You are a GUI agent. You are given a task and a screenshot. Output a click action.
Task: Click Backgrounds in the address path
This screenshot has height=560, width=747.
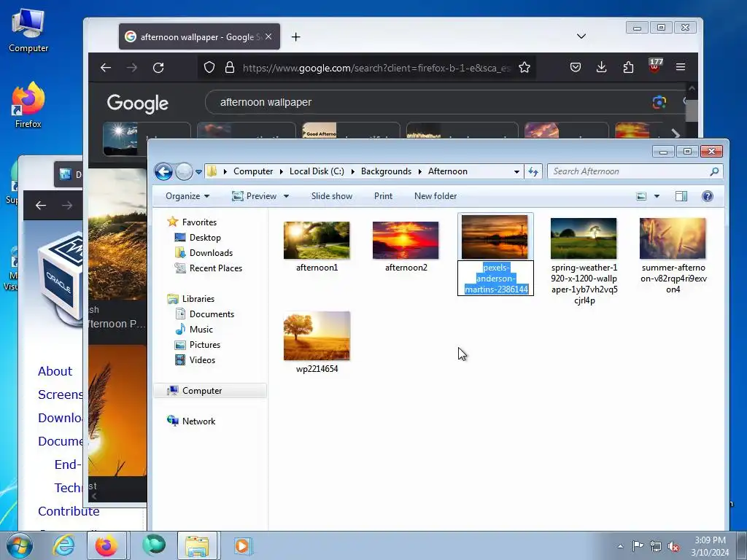[x=386, y=171]
